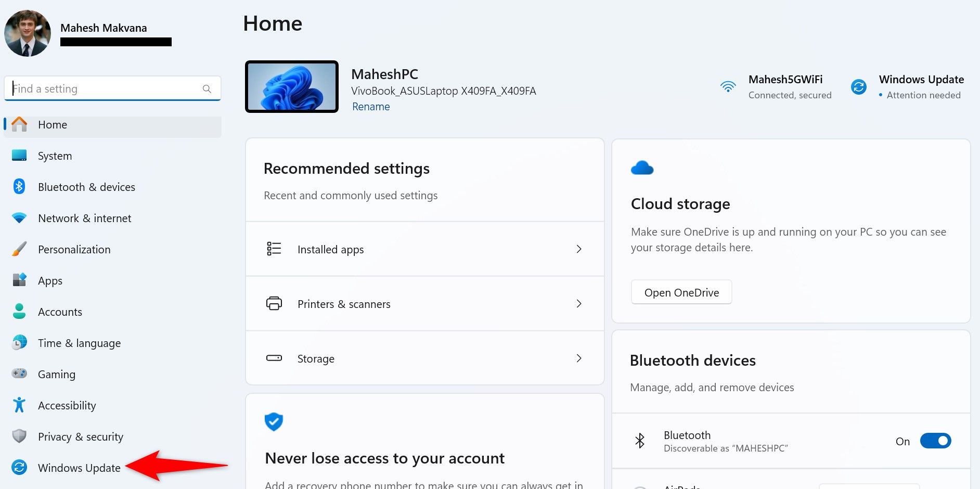Click the Bluetooth devices heading
980x489 pixels.
point(693,361)
